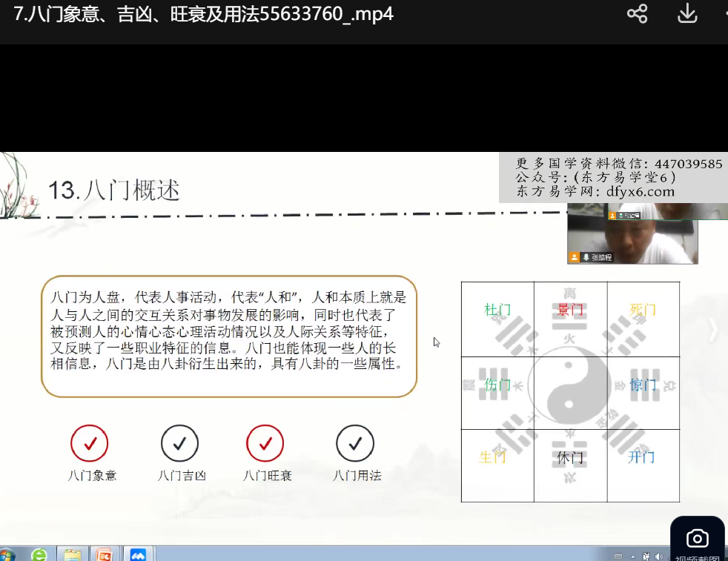728x561 pixels.
Task: Click the red checkmark above 八门旺衰
Action: [x=265, y=443]
